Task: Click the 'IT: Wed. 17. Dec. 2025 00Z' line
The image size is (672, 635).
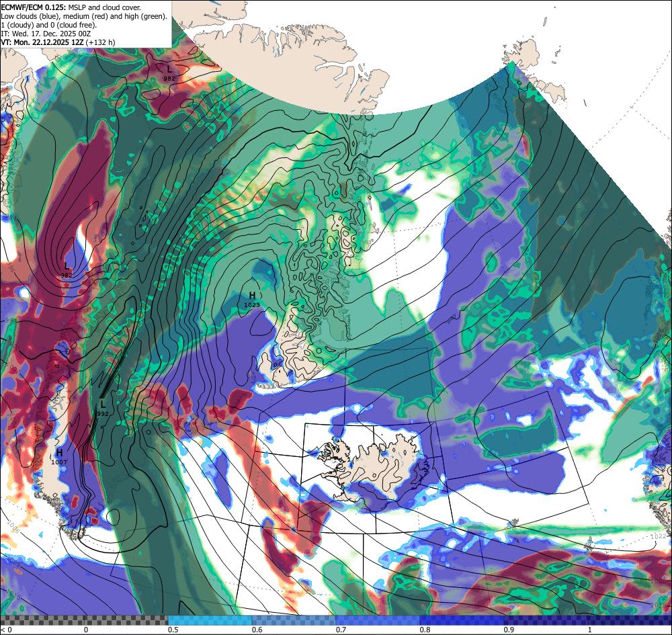Action: tap(46, 34)
